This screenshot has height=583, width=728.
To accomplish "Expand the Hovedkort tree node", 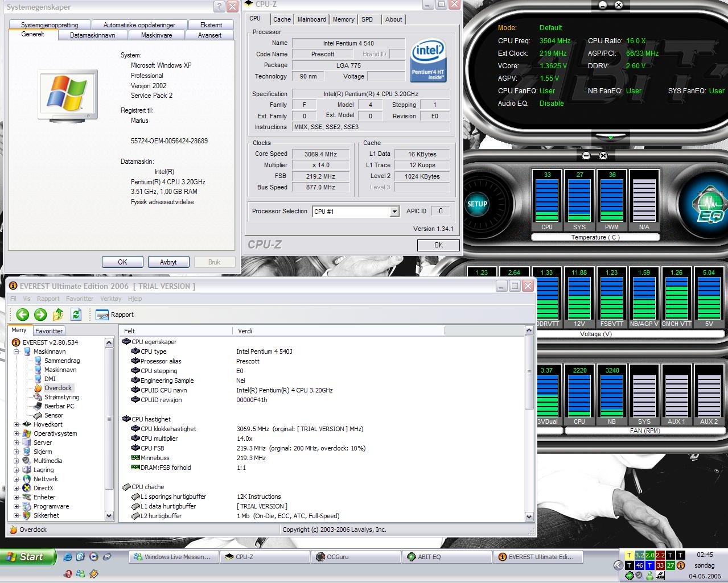I will click(x=17, y=424).
